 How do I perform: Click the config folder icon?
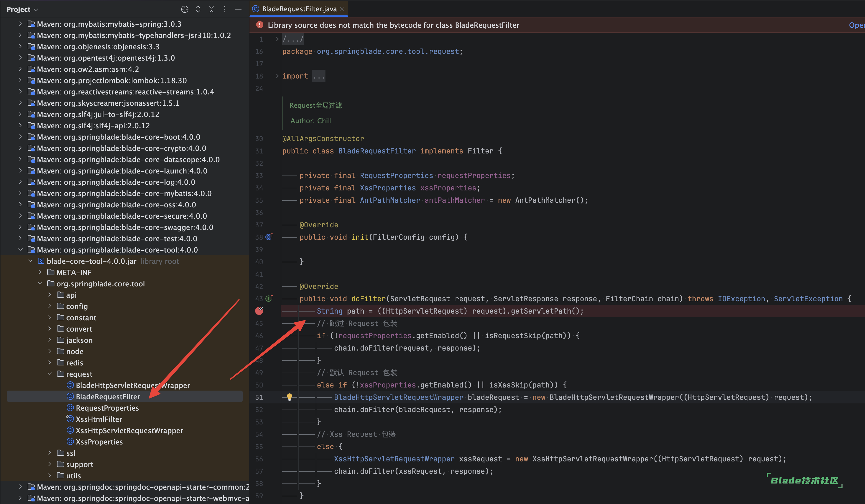pos(61,306)
